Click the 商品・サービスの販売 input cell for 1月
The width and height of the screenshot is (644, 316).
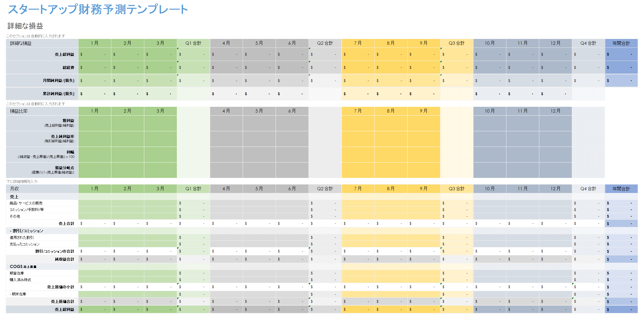95,203
